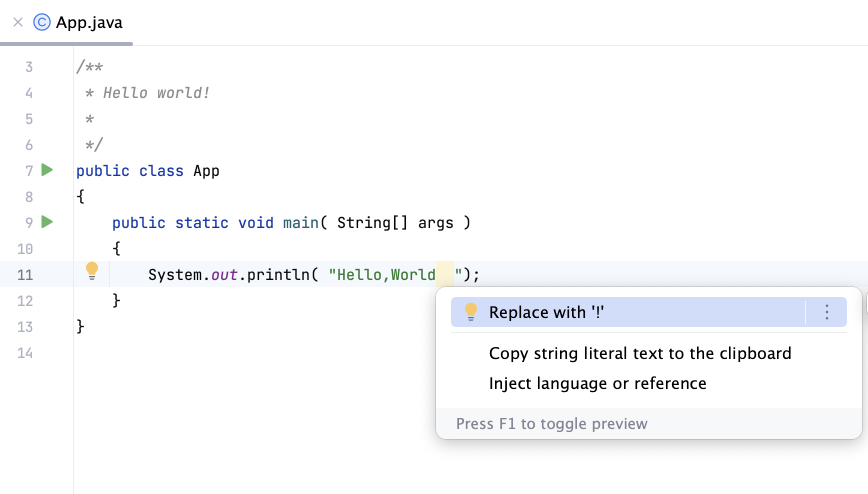
Task: Place cursor inside the "Hello,World" string
Action: point(382,274)
